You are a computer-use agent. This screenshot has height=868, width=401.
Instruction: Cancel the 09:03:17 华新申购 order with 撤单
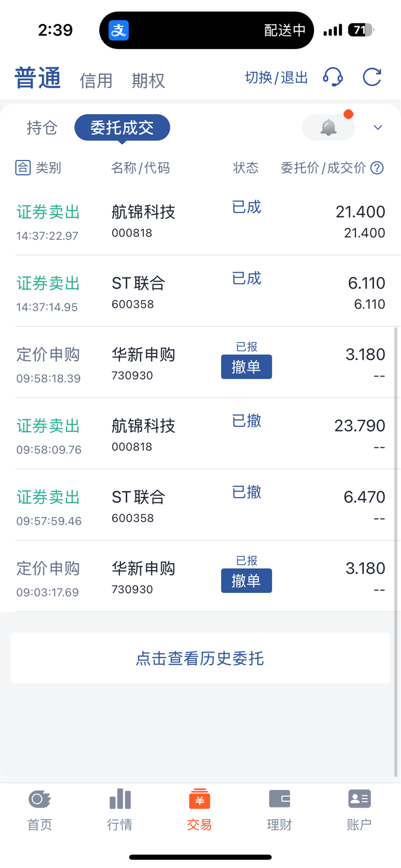click(x=246, y=581)
